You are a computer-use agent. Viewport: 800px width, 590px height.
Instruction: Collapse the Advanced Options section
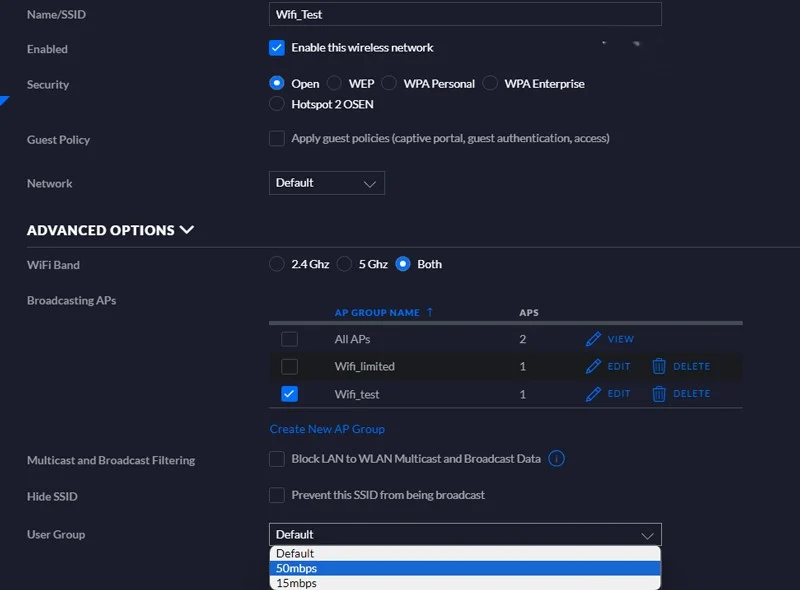click(110, 230)
